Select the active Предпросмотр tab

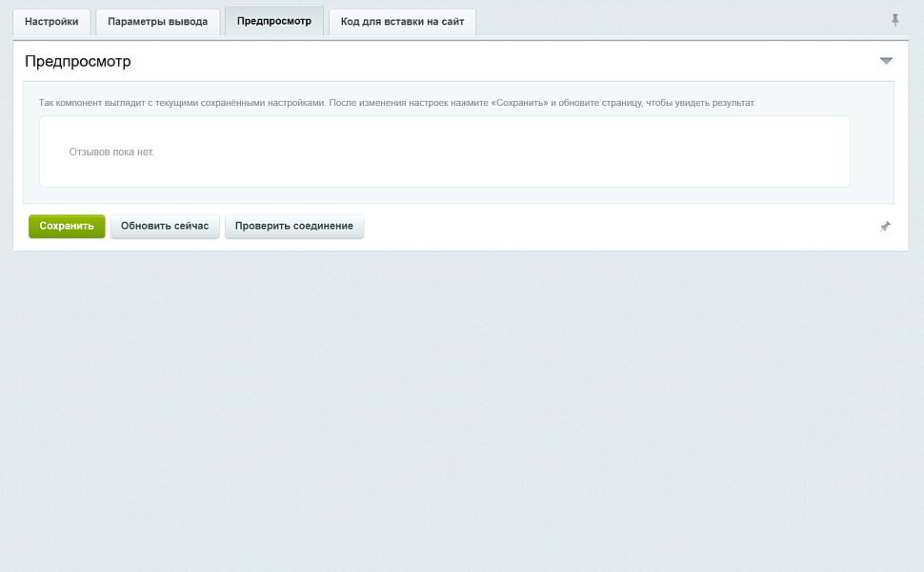(x=274, y=21)
